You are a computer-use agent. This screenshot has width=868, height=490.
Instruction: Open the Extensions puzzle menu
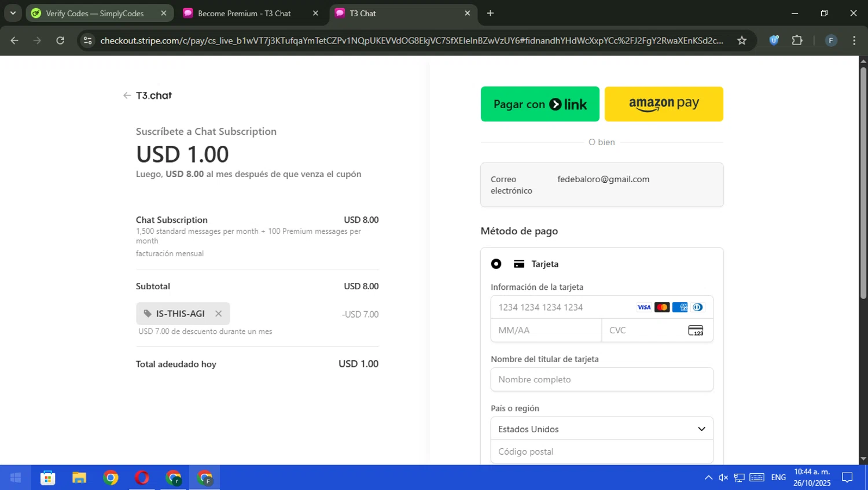coord(797,40)
